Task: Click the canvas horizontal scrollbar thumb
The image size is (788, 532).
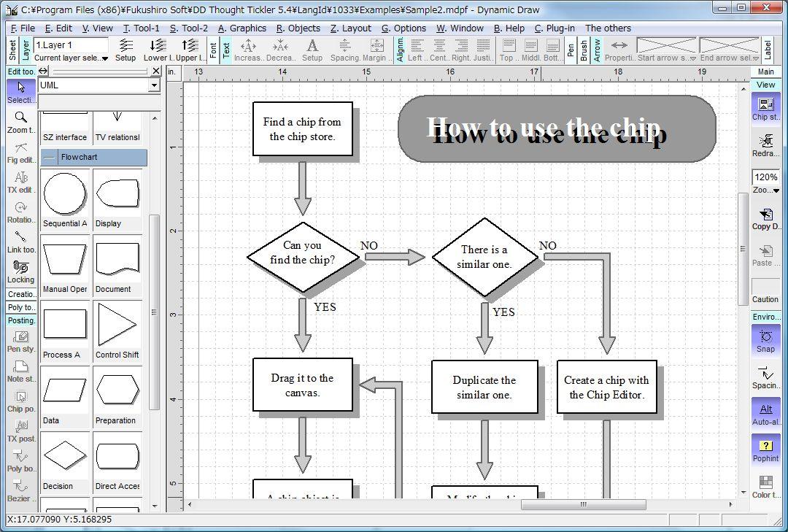Action: (x=584, y=504)
